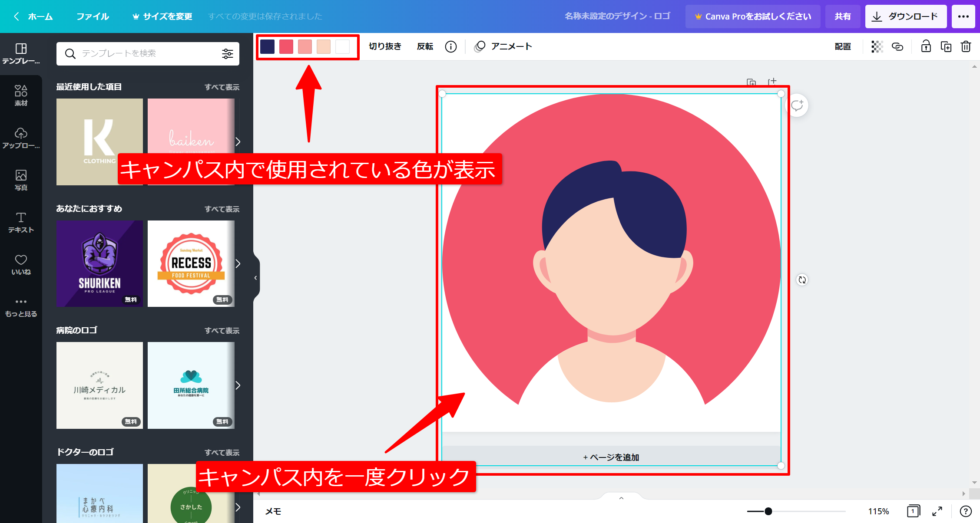
Task: Collapse the side panel with arrow handle
Action: (256, 278)
